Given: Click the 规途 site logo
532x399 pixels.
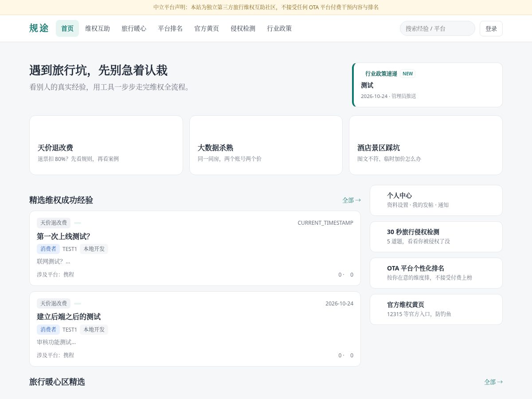Looking at the screenshot, I should click(x=39, y=28).
